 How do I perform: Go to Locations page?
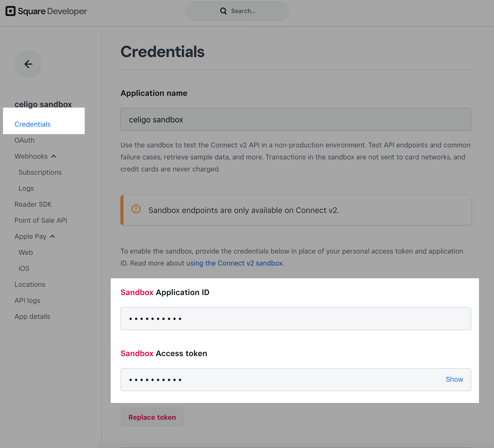(x=30, y=285)
